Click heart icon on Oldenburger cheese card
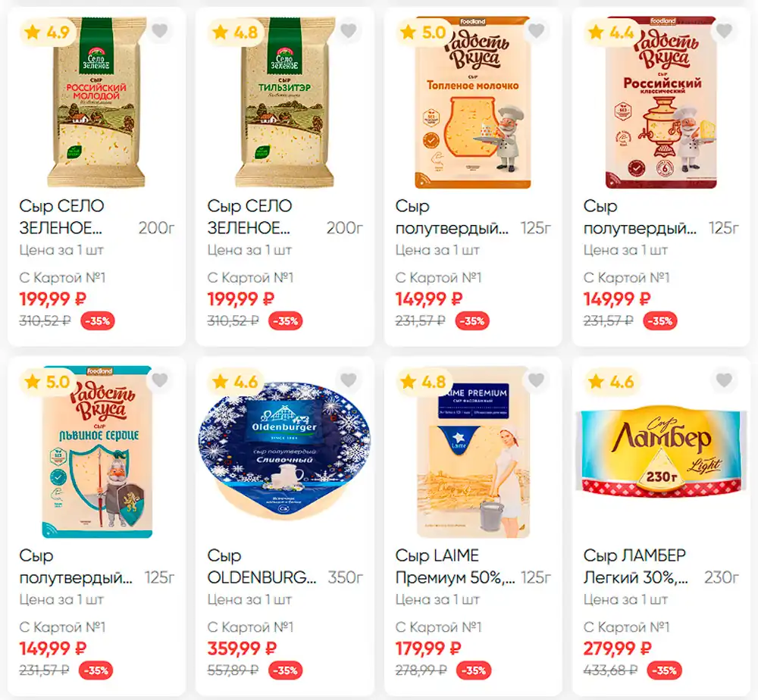Viewport: 758px width, 700px height. pyautogui.click(x=348, y=380)
